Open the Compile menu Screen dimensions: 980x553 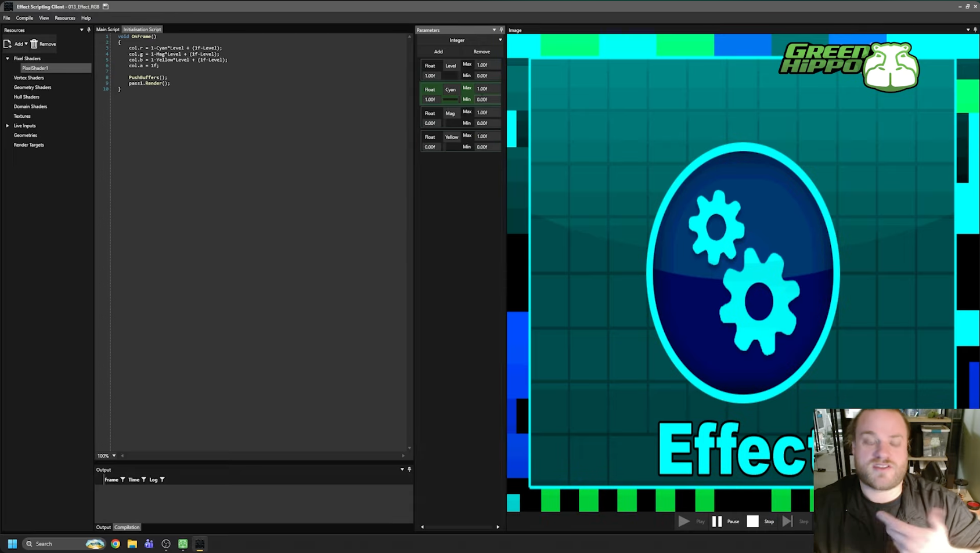(24, 18)
